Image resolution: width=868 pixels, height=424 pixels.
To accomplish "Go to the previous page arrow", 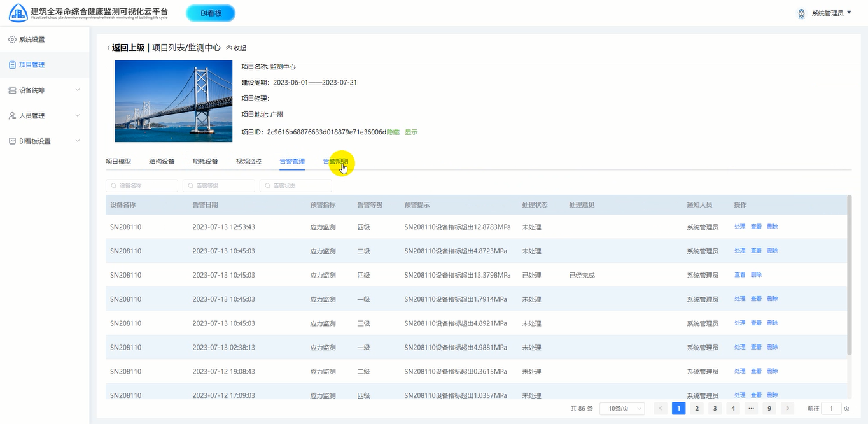I will click(661, 409).
